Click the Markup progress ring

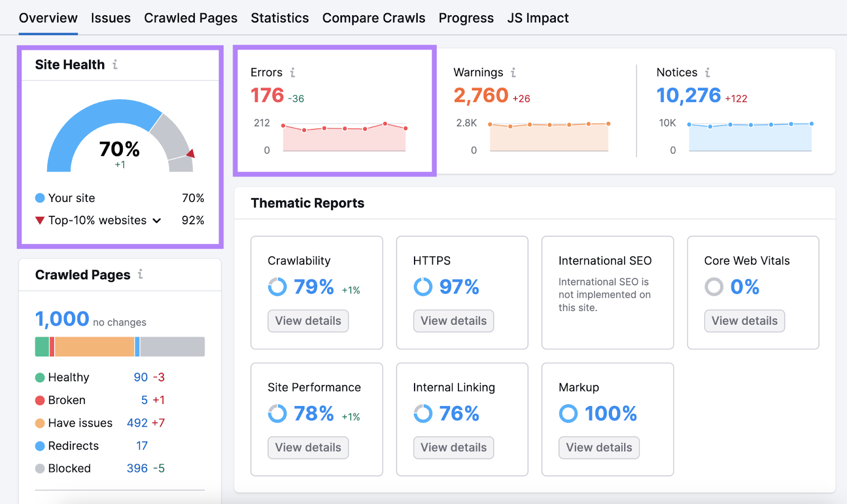[568, 413]
